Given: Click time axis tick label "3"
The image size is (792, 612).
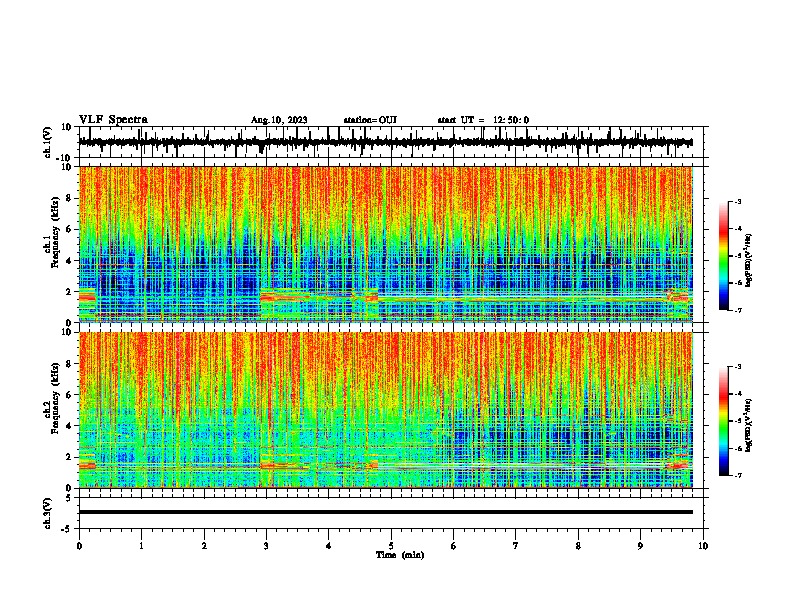Looking at the screenshot, I should (x=266, y=546).
